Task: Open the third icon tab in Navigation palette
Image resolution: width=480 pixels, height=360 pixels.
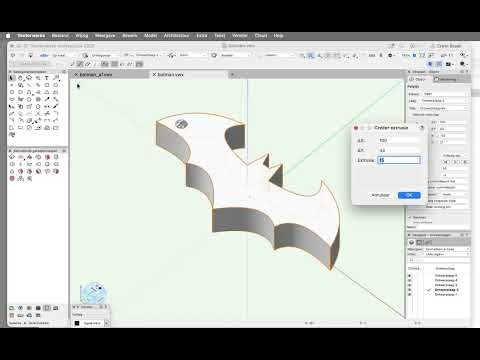Action: [427, 242]
